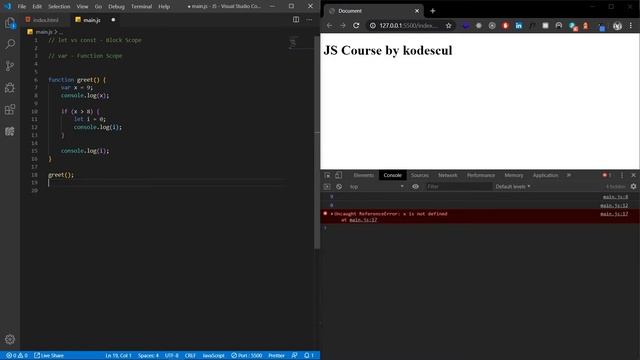640x360 pixels.
Task: Open the JavaScript context 'top' dropdown
Action: pyautogui.click(x=376, y=187)
